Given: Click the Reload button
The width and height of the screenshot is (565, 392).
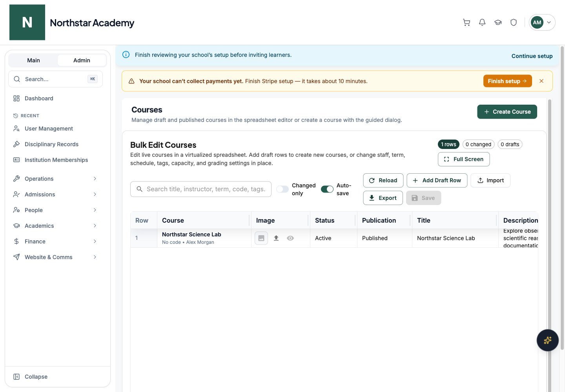Looking at the screenshot, I should 383,180.
